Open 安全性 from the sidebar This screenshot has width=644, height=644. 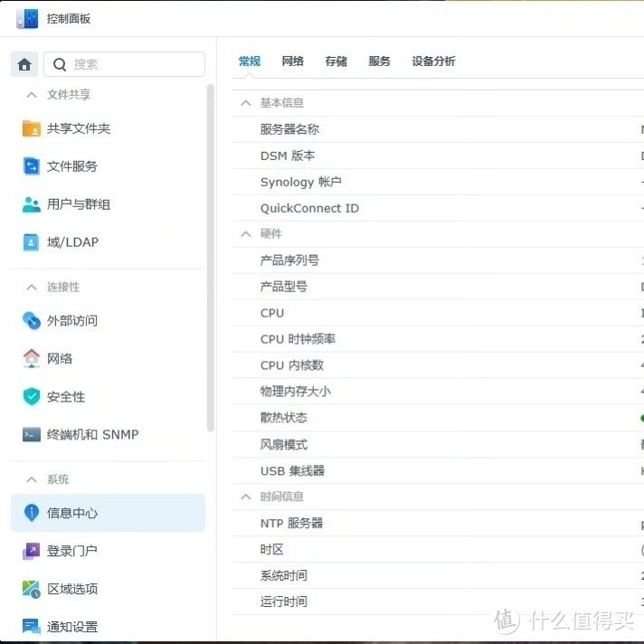tap(66, 397)
